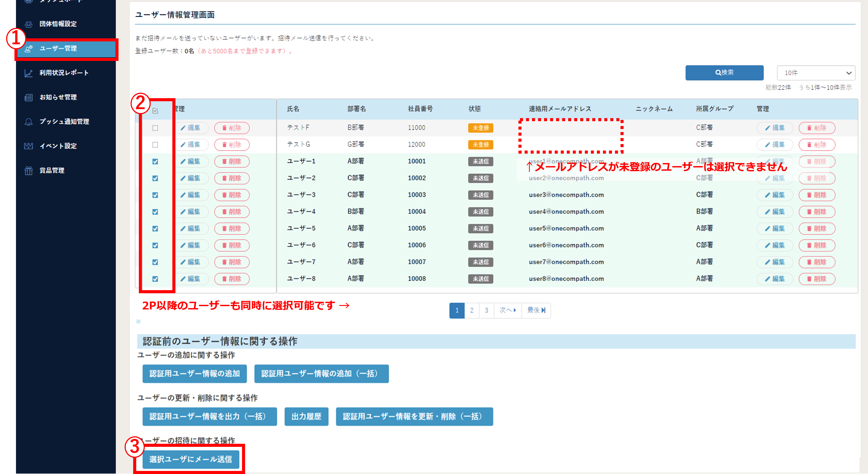This screenshot has width=868, height=474.
Task: Click 認証用ユーザー情報の追加(一括) button
Action: [321, 374]
